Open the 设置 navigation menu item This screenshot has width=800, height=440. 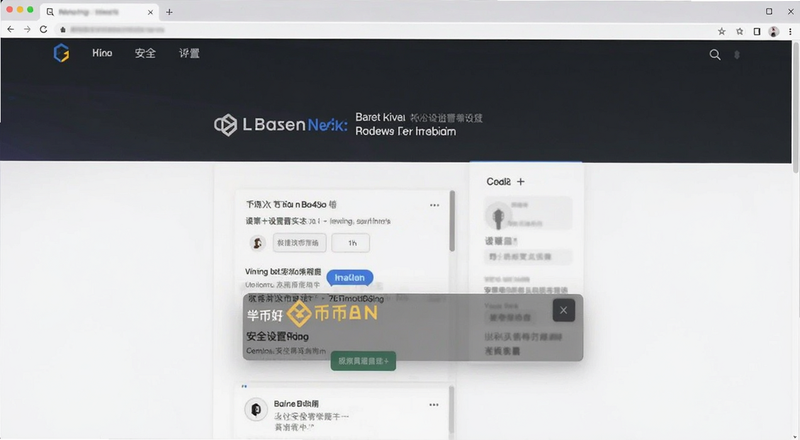(189, 53)
